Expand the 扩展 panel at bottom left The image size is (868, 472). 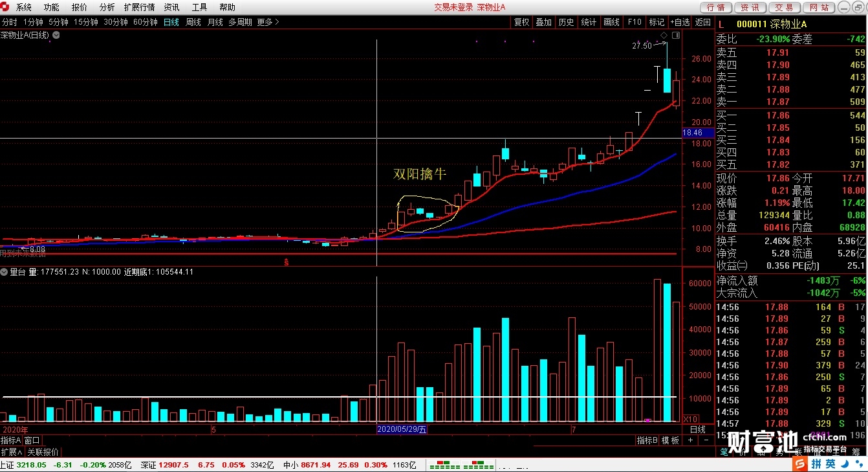[x=12, y=451]
